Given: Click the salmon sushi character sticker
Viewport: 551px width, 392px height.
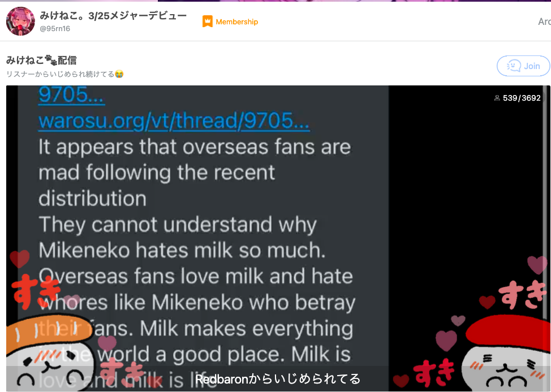Looking at the screenshot, I should pos(50,352).
